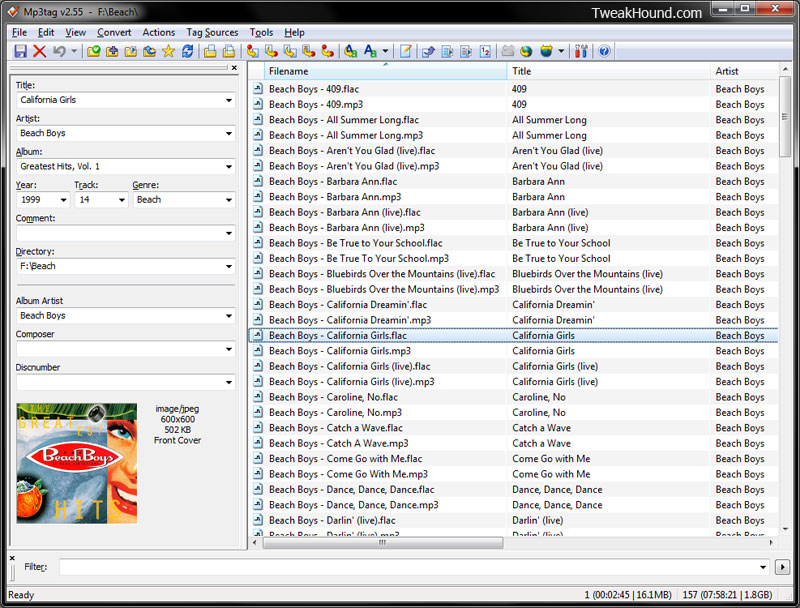This screenshot has width=800, height=608.
Task: Undo the last change via toolbar arrow
Action: click(59, 51)
